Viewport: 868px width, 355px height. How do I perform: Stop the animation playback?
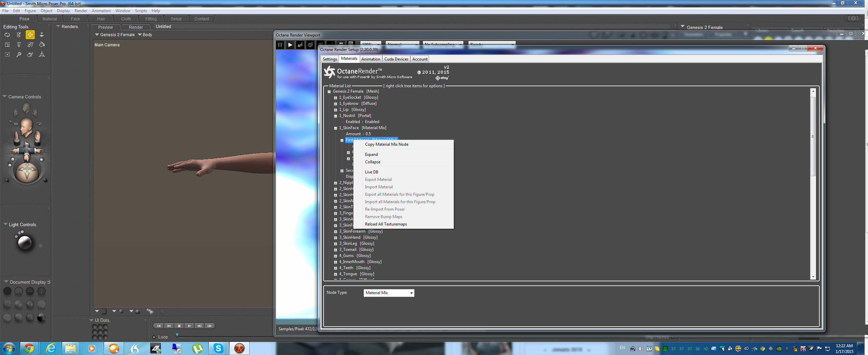coord(179,326)
